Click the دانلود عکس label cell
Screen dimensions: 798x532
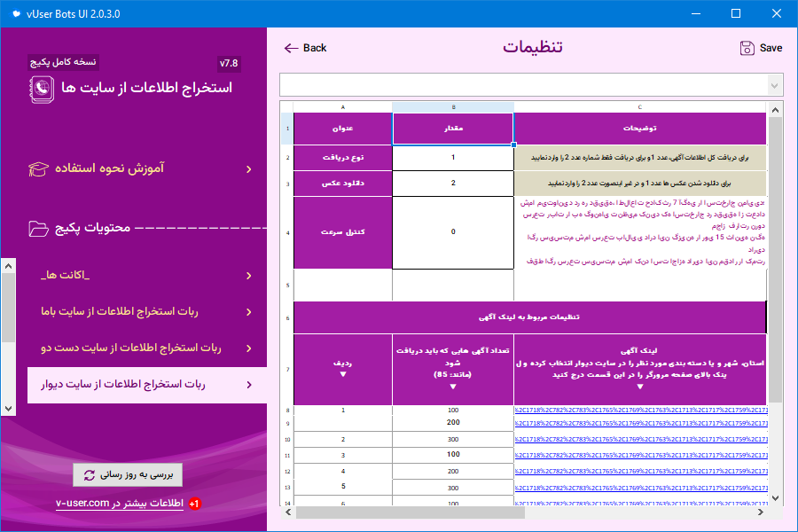[343, 184]
